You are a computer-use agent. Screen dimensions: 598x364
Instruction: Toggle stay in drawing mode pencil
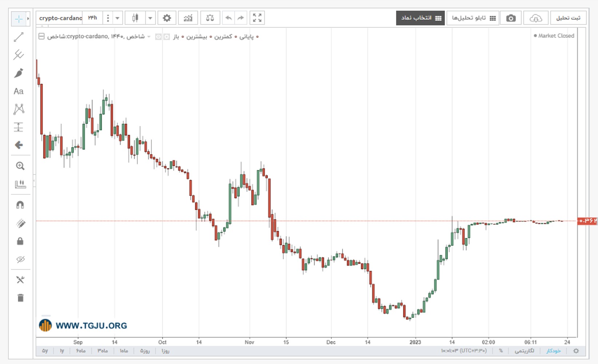click(20, 223)
